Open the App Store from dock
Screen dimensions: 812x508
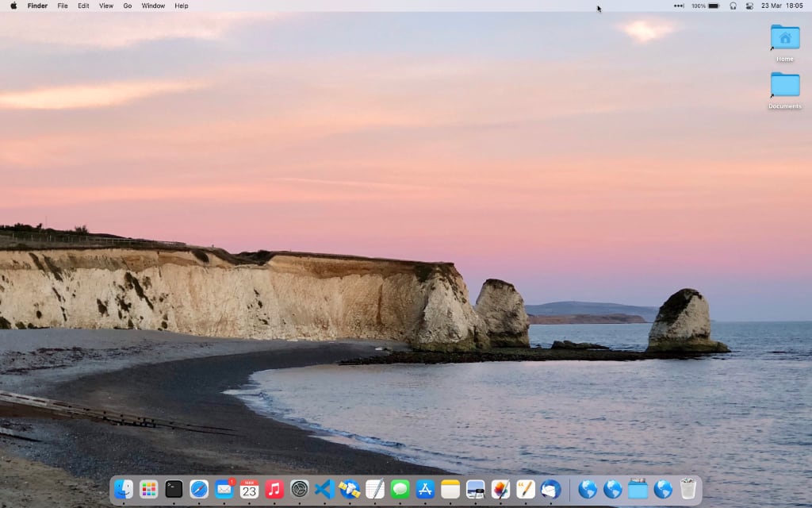(x=425, y=490)
